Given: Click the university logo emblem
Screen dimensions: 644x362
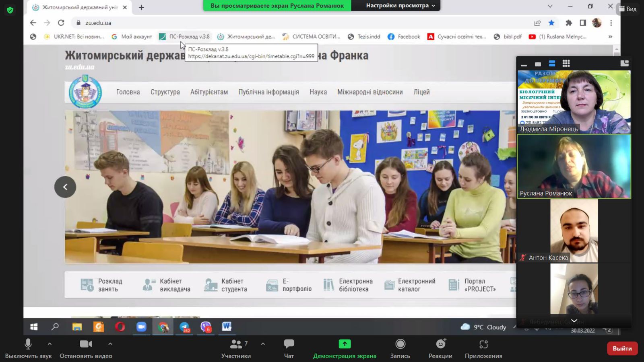Looking at the screenshot, I should click(85, 92).
